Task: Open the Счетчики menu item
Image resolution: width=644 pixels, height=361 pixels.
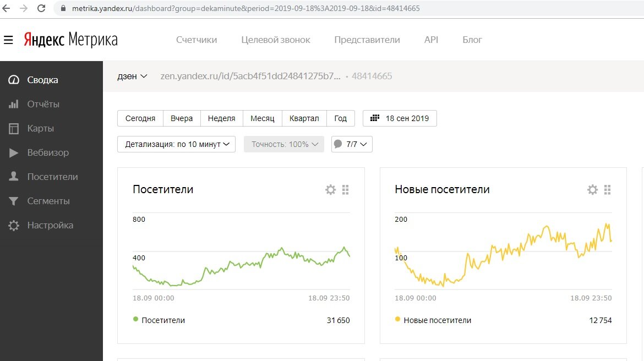Action: [196, 39]
